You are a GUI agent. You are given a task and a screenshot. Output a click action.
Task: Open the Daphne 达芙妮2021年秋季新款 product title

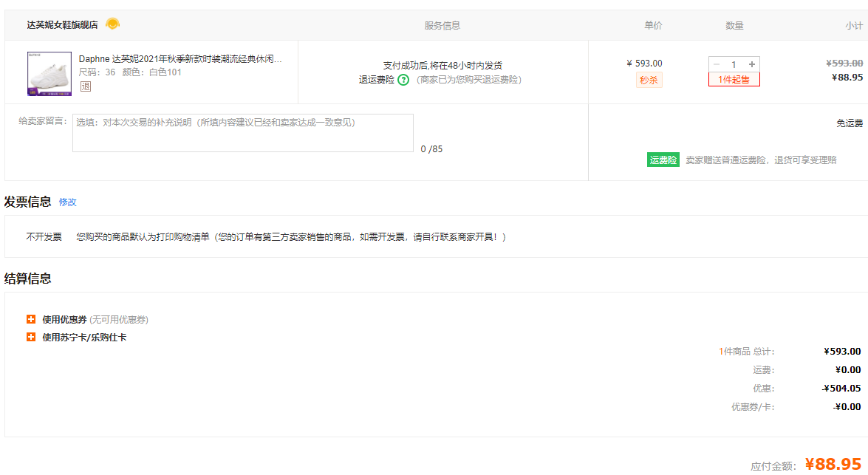(180, 59)
